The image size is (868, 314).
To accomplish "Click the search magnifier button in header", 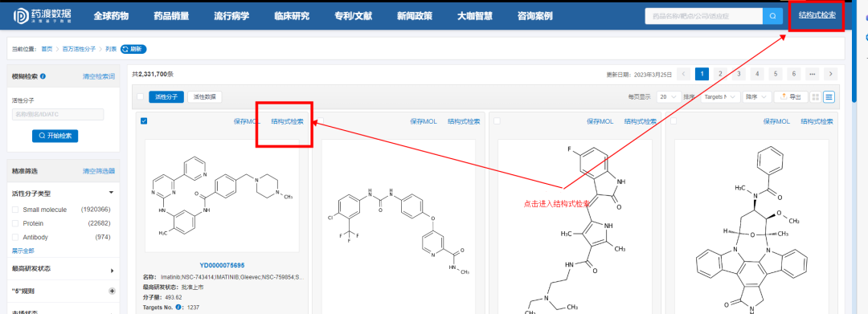I will pos(772,17).
